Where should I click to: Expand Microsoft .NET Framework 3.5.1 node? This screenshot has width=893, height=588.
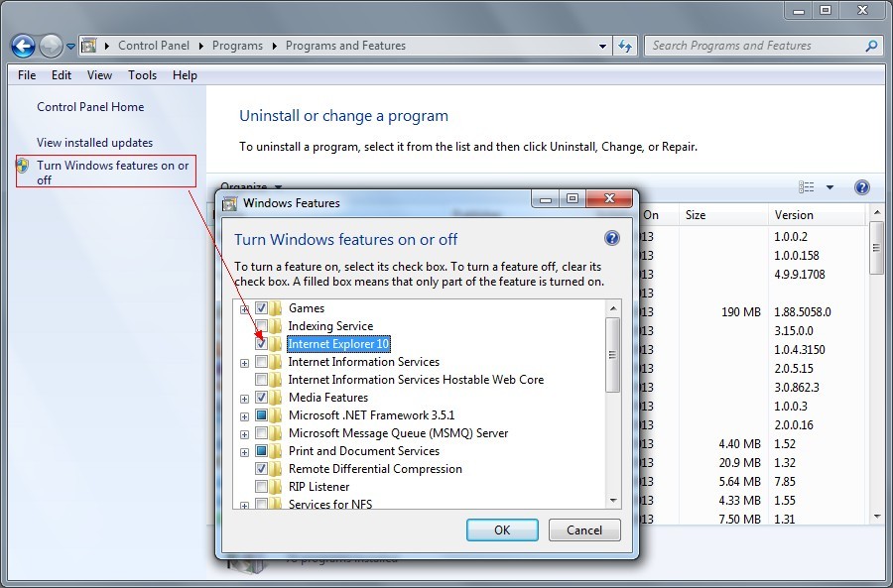coord(244,416)
